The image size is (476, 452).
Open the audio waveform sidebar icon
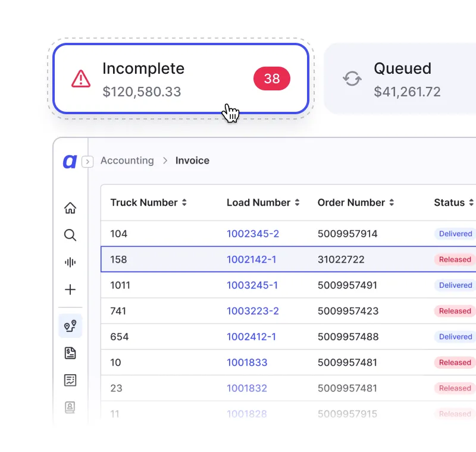click(x=70, y=262)
